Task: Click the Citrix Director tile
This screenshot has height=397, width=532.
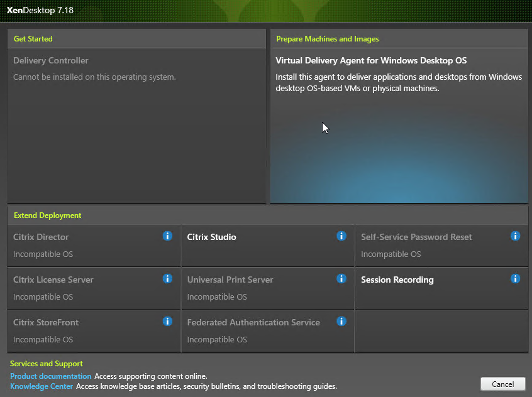Action: coord(94,246)
